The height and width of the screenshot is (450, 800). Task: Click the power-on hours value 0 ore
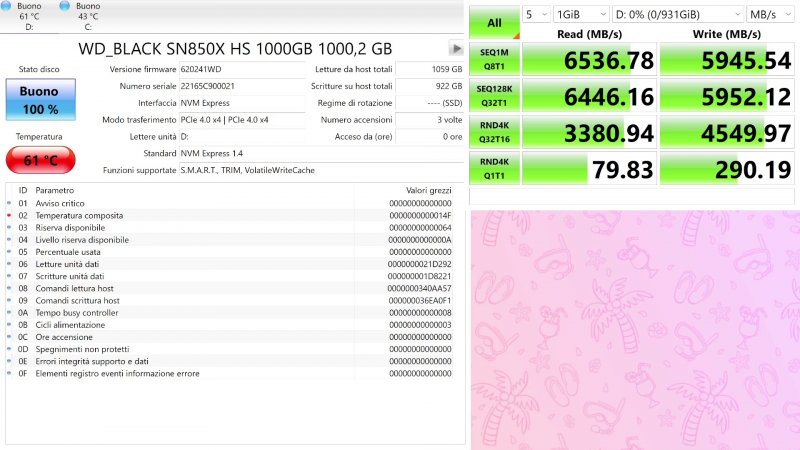(x=429, y=137)
